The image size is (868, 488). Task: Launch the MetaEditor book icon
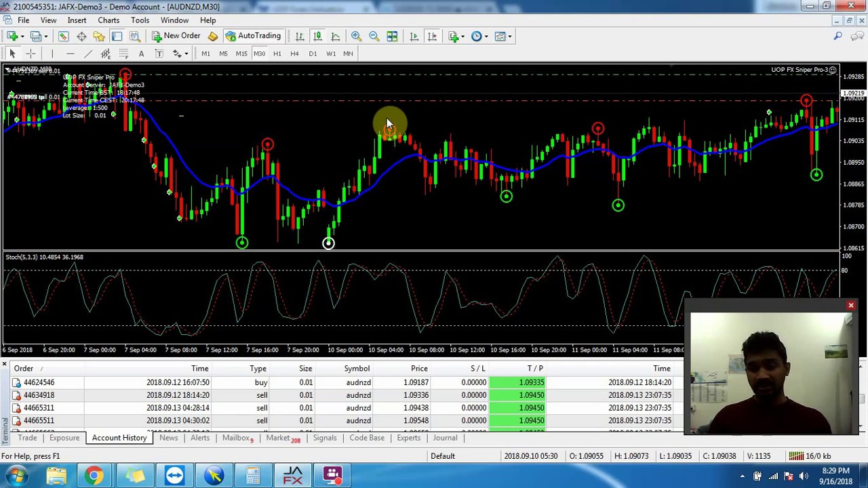tap(212, 36)
